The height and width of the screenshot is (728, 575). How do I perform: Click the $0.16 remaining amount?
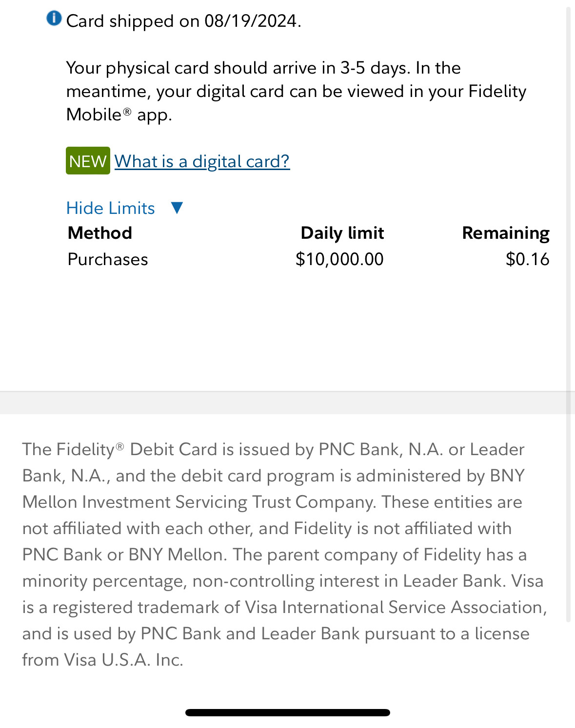point(527,259)
